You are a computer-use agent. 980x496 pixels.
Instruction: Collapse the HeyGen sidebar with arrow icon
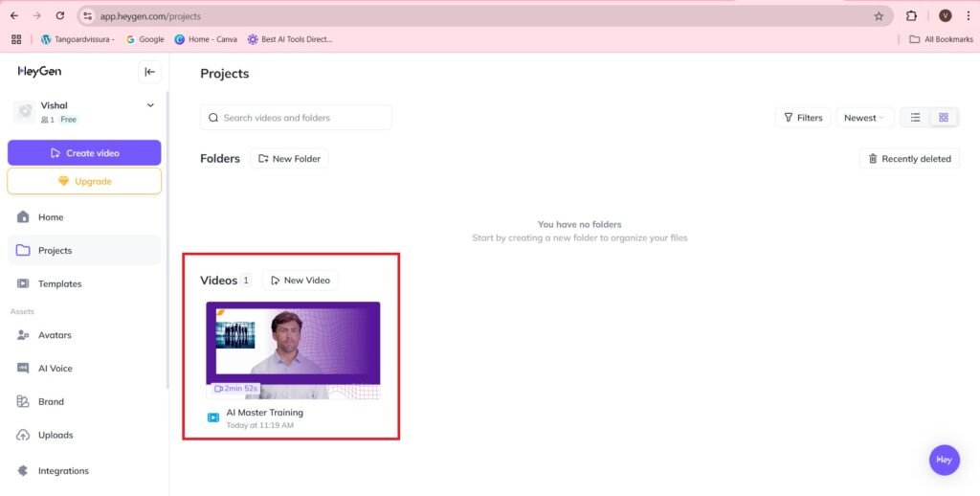tap(149, 72)
